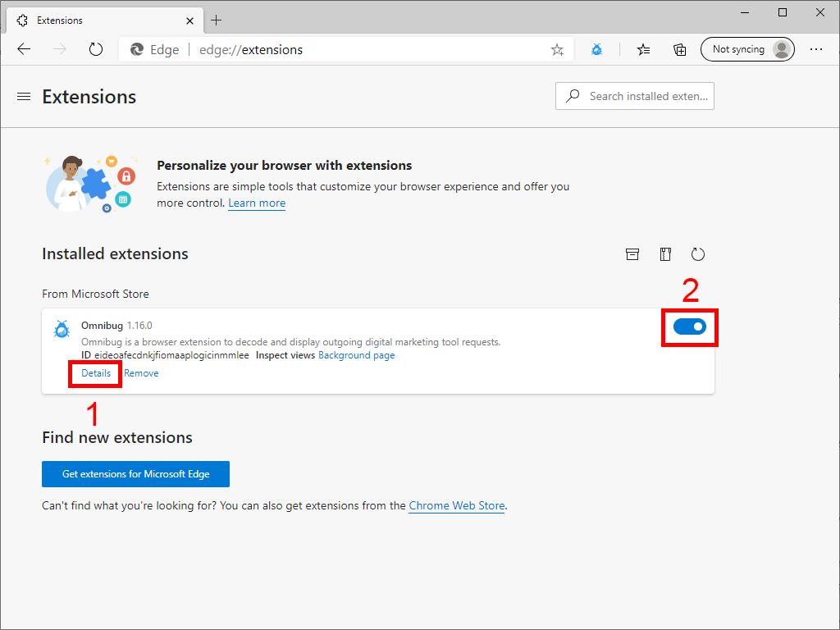This screenshot has width=840, height=630.
Task: Click the version number 1.16.0
Action: [139, 325]
